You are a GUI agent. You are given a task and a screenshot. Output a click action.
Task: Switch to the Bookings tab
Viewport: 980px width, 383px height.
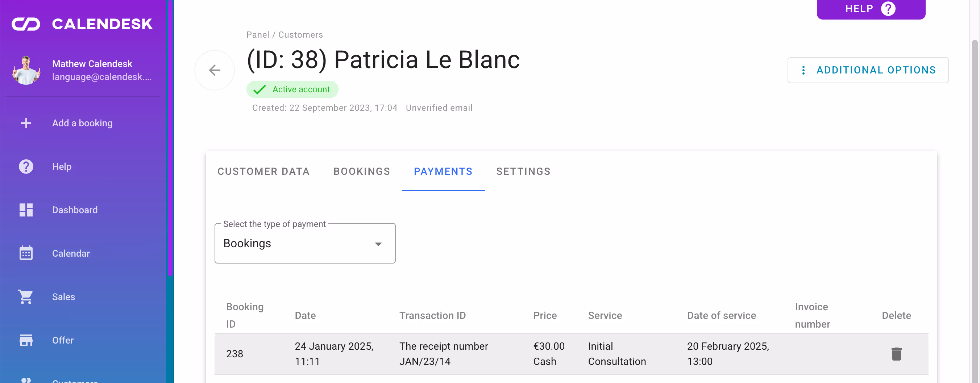point(362,171)
